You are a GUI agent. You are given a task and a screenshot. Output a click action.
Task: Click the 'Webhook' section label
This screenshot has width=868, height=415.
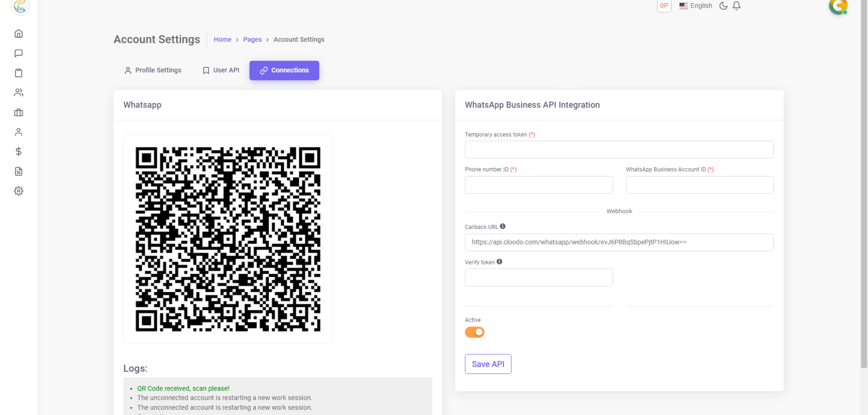click(619, 211)
